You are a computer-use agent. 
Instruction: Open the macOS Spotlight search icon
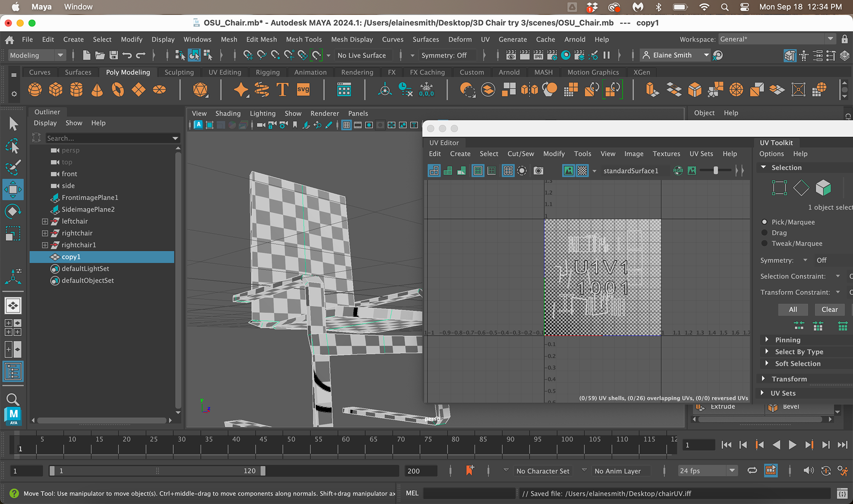point(725,7)
